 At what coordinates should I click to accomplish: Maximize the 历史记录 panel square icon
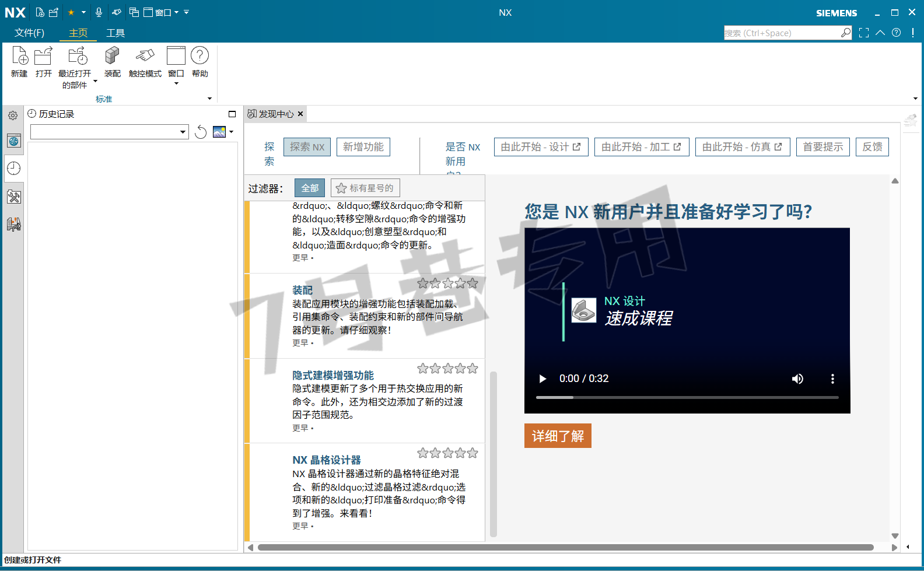click(x=232, y=114)
